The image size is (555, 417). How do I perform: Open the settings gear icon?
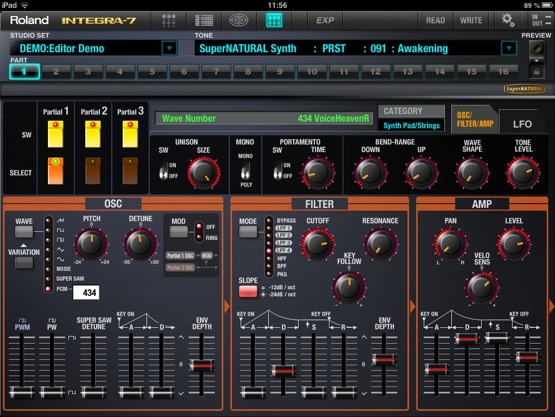point(508,20)
